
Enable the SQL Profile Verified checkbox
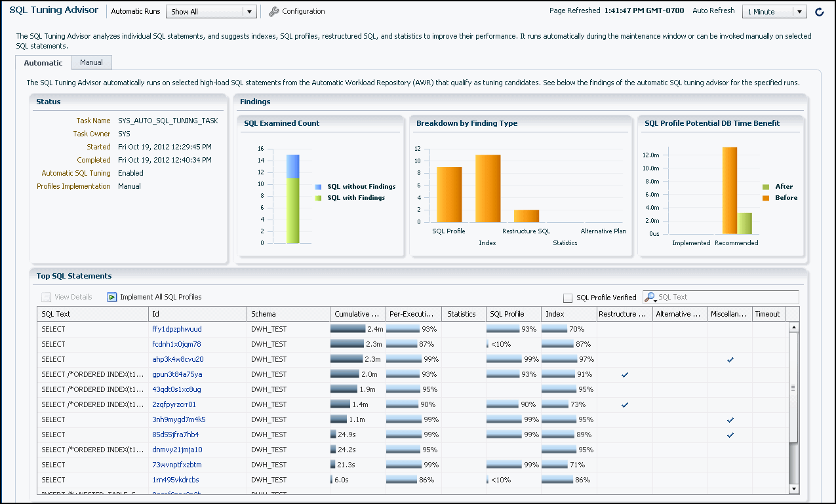click(x=568, y=298)
